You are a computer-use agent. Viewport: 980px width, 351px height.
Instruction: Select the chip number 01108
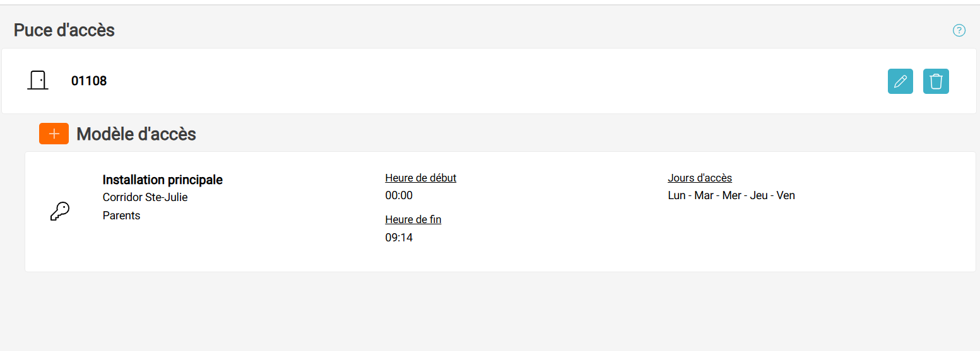pyautogui.click(x=89, y=81)
